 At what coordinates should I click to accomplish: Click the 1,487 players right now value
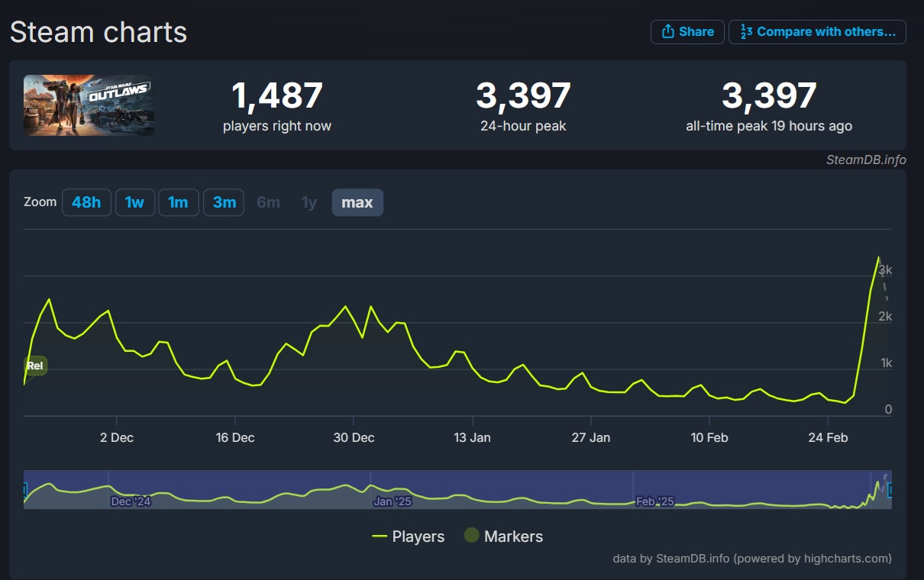277,96
